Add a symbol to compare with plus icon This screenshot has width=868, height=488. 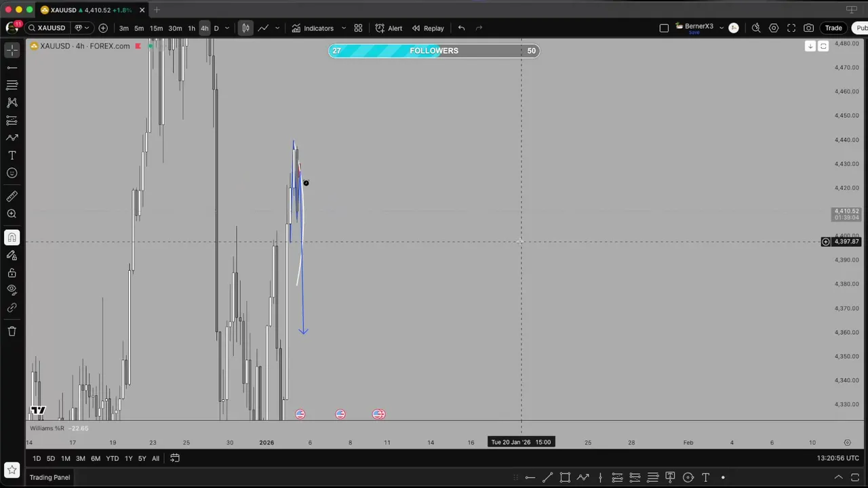(103, 28)
